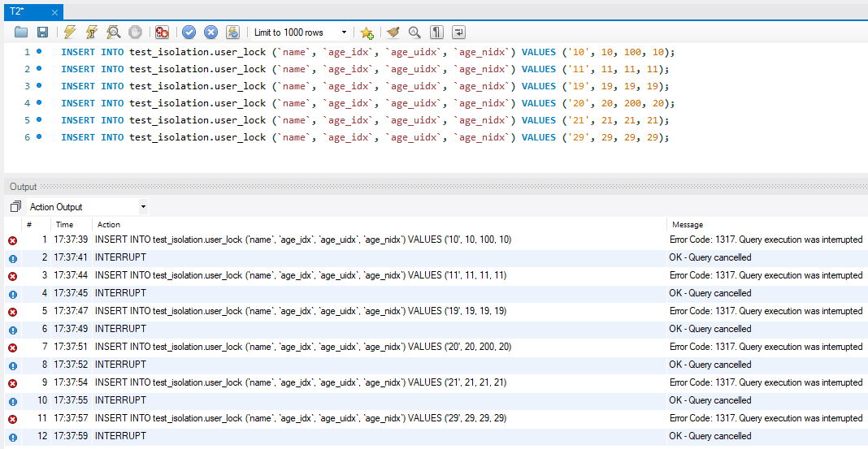Screen dimensions: 868x449
Task: Select editor line 1 inserting values '10'
Action: 368,53
